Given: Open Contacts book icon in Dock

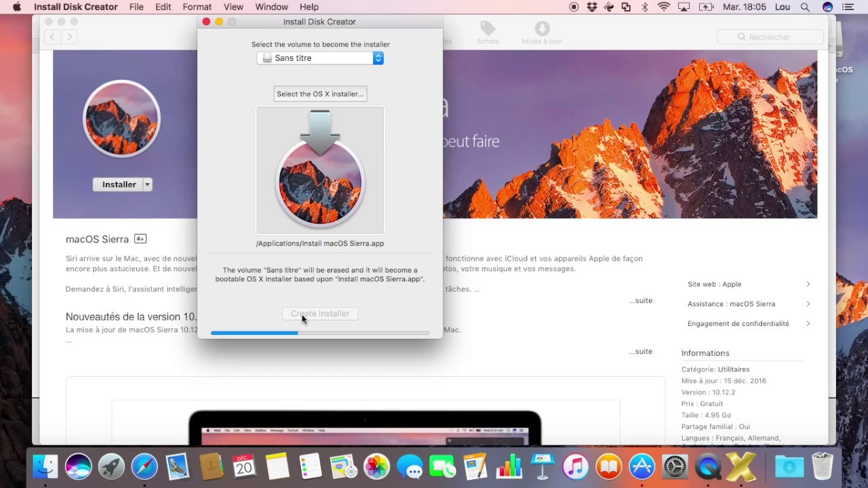Looking at the screenshot, I should point(211,466).
